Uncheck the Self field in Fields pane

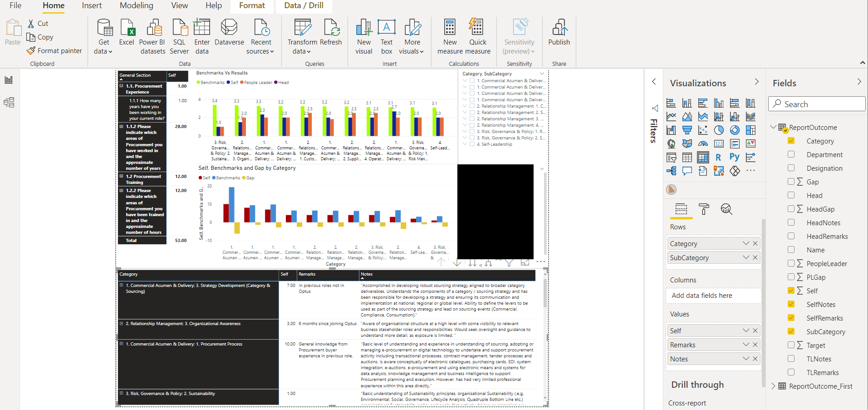coord(791,291)
